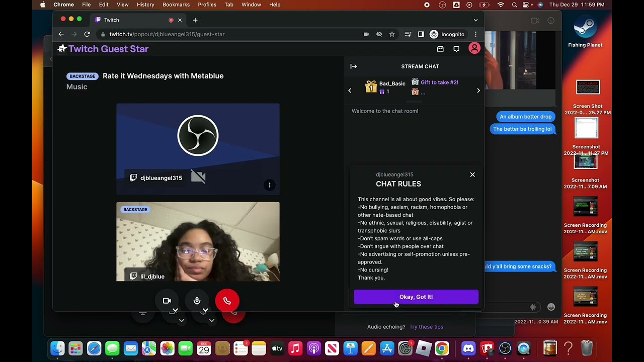644x362 pixels.
Task: Open the Try these tips link
Action: click(x=426, y=327)
